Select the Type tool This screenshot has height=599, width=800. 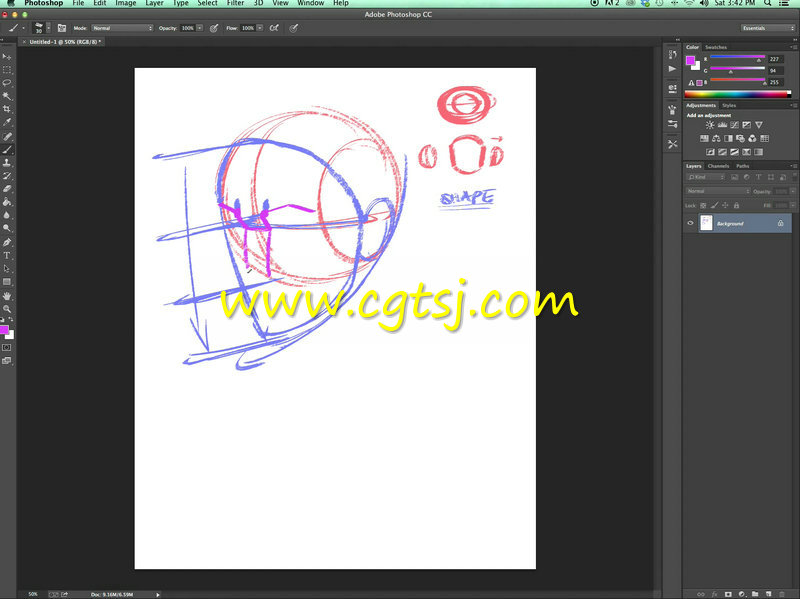pos(7,256)
